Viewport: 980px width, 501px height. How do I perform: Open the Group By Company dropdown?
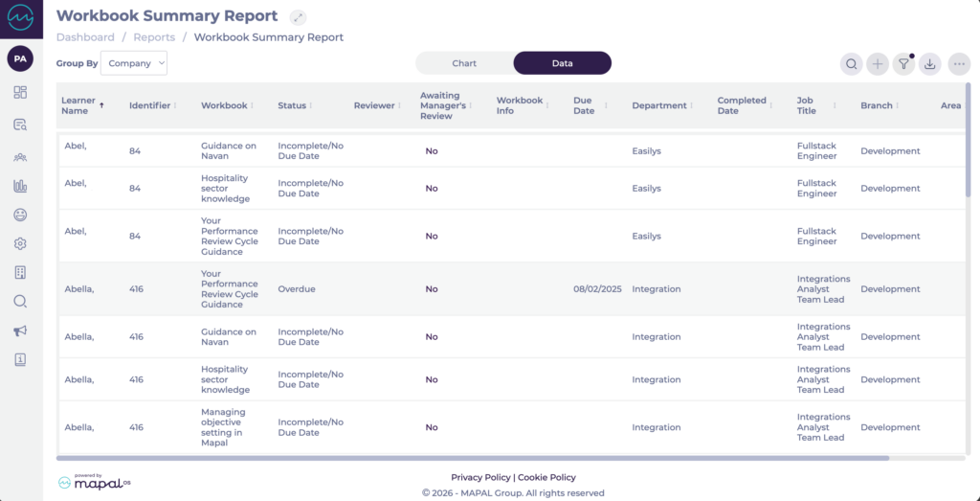pos(134,63)
